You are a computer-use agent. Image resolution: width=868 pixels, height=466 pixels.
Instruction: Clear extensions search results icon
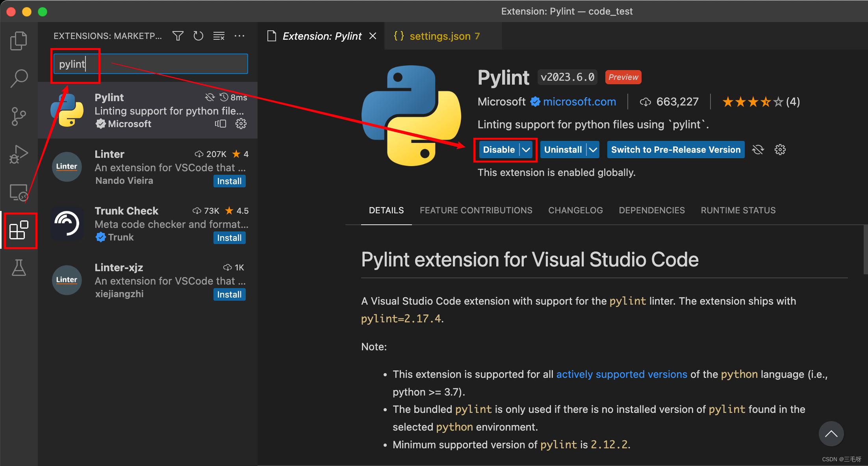[219, 36]
